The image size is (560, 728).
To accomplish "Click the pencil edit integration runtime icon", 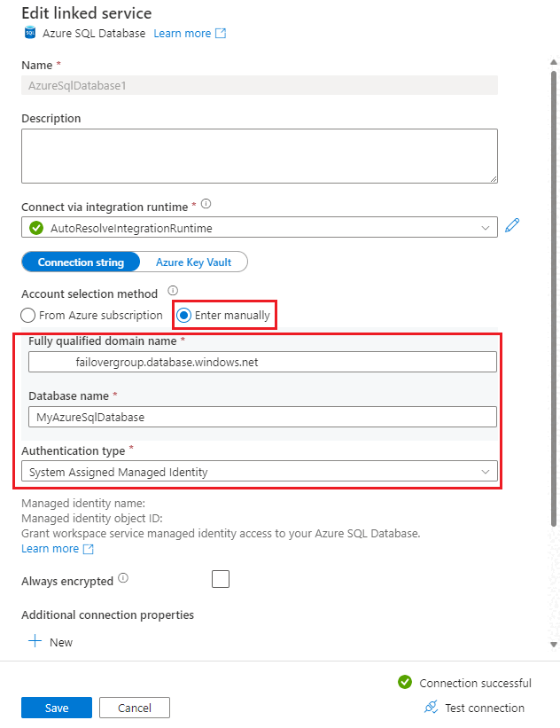I will [x=511, y=226].
